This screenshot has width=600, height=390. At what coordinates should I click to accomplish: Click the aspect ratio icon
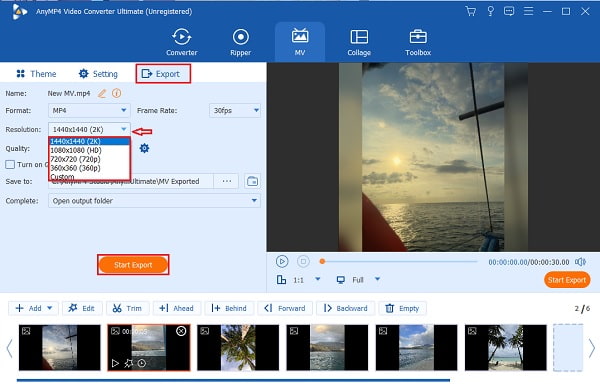tap(281, 280)
